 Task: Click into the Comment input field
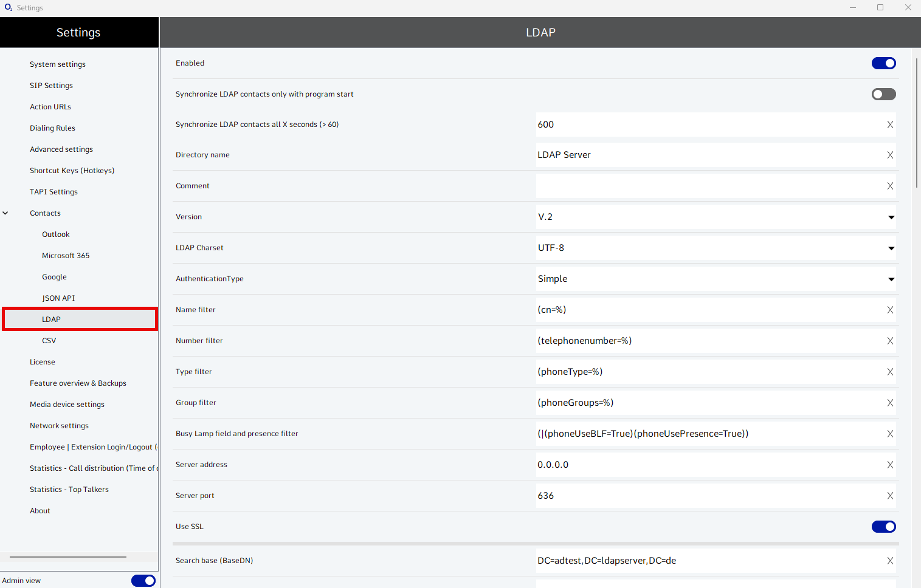point(708,186)
